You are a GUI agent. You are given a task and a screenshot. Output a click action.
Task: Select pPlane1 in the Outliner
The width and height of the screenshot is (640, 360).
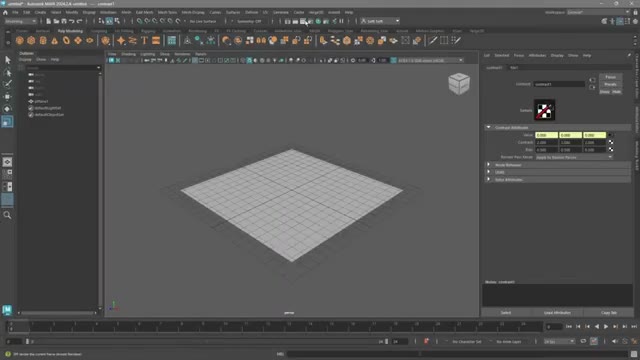point(41,101)
